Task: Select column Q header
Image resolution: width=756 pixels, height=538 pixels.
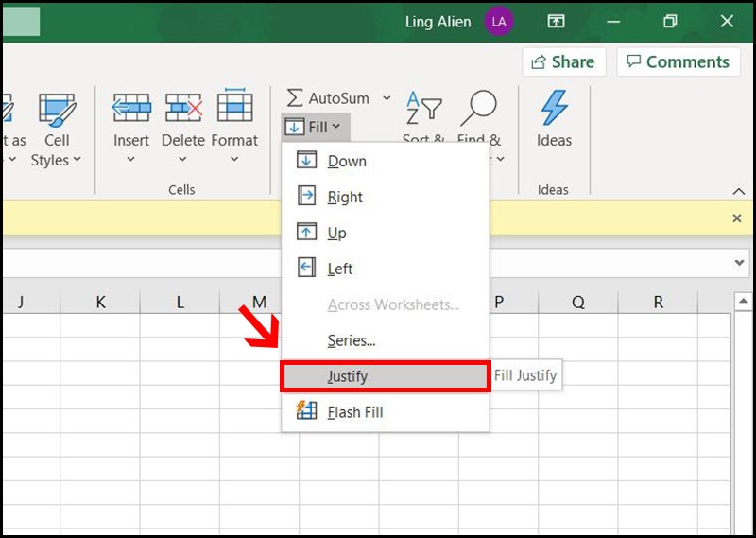Action: click(x=578, y=302)
